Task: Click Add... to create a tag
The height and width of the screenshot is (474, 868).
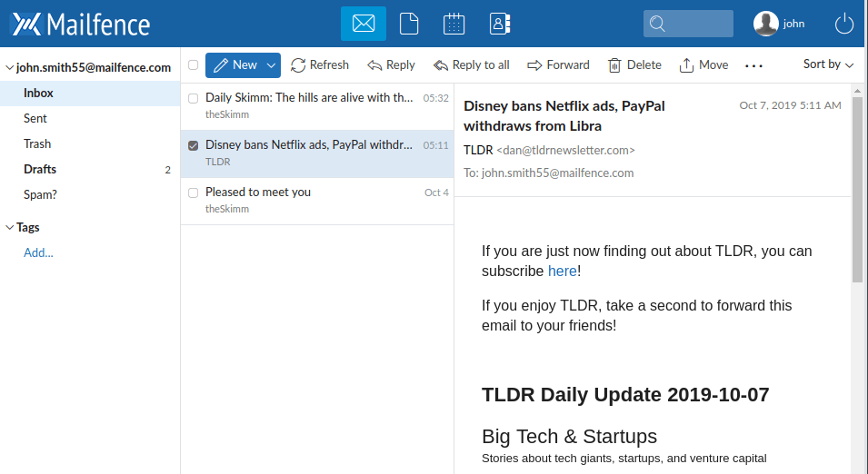Action: pyautogui.click(x=38, y=252)
